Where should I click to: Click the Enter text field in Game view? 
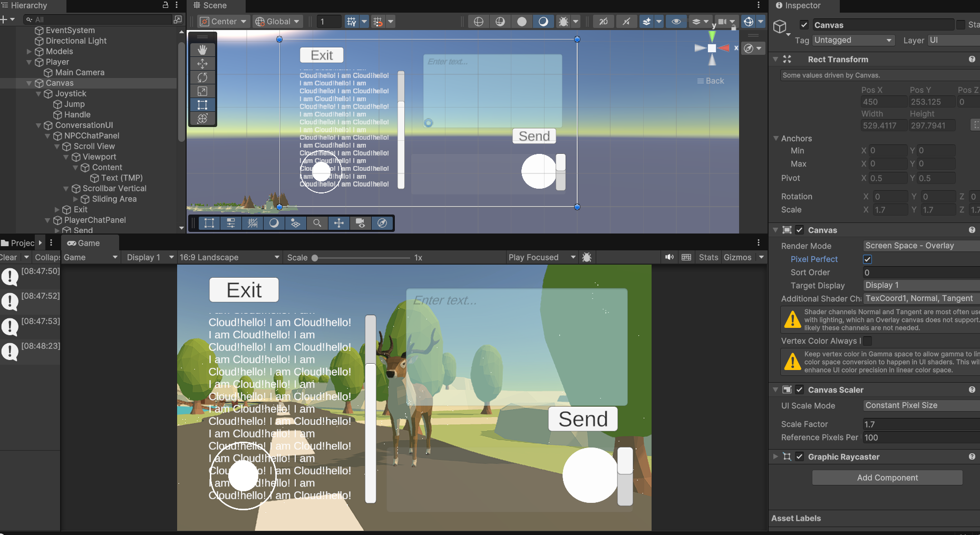(x=517, y=347)
